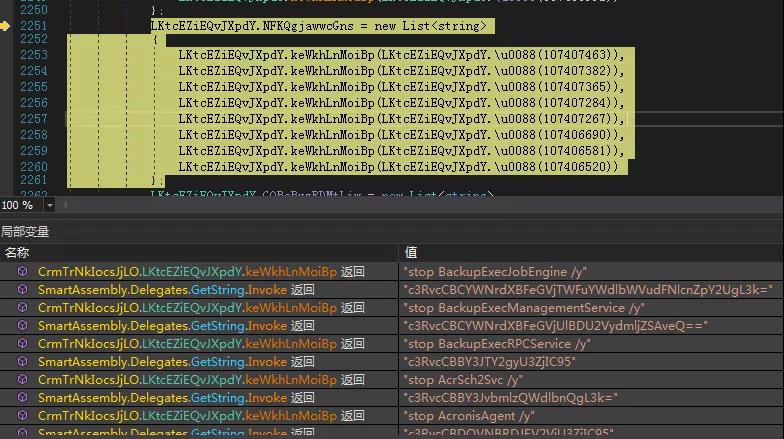Click the cube icon of the AcronisAgent row
The width and height of the screenshot is (784, 439).
tap(22, 416)
